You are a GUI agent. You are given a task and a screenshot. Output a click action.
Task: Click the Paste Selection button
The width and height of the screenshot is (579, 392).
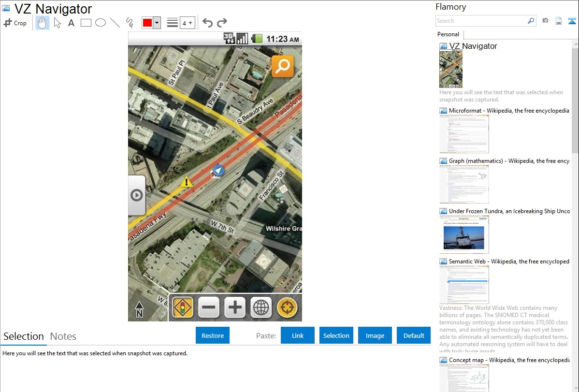click(336, 335)
